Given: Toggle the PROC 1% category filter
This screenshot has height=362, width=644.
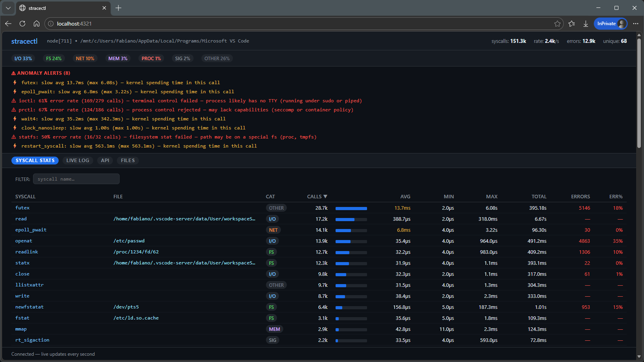Looking at the screenshot, I should tap(151, 58).
